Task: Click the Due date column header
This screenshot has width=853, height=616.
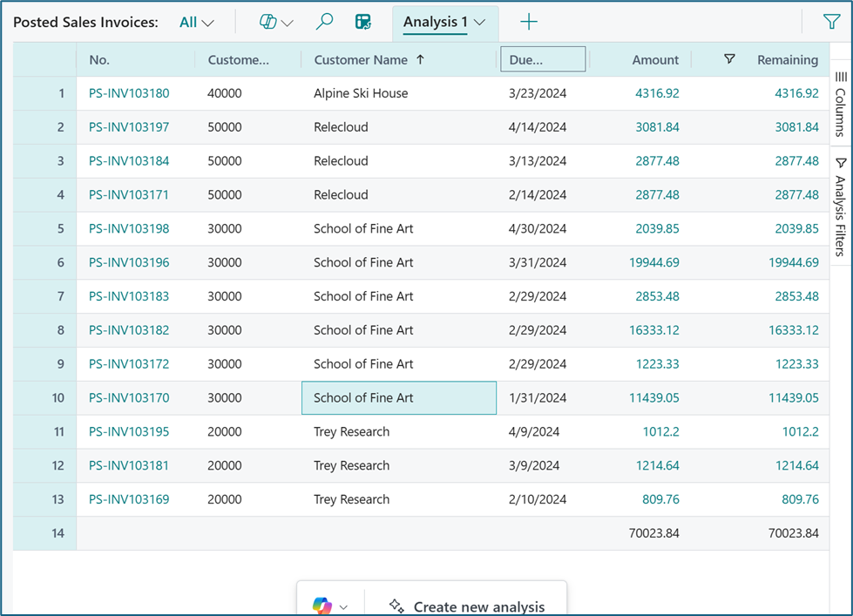Action: point(542,60)
